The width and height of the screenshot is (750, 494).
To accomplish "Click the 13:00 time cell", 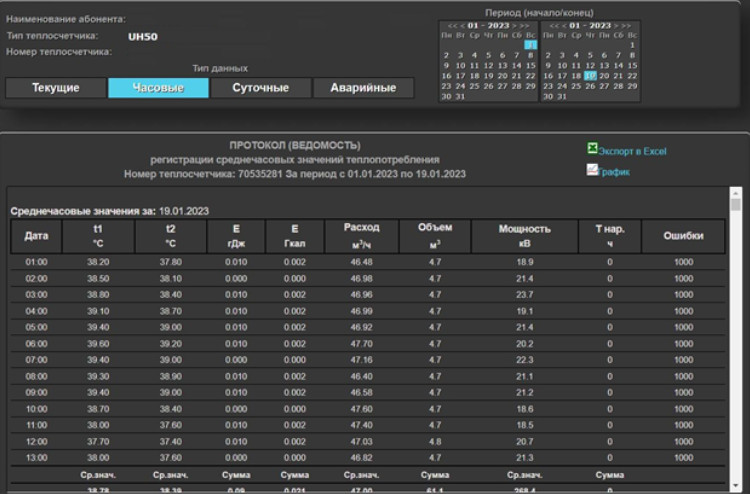I will click(x=36, y=458).
